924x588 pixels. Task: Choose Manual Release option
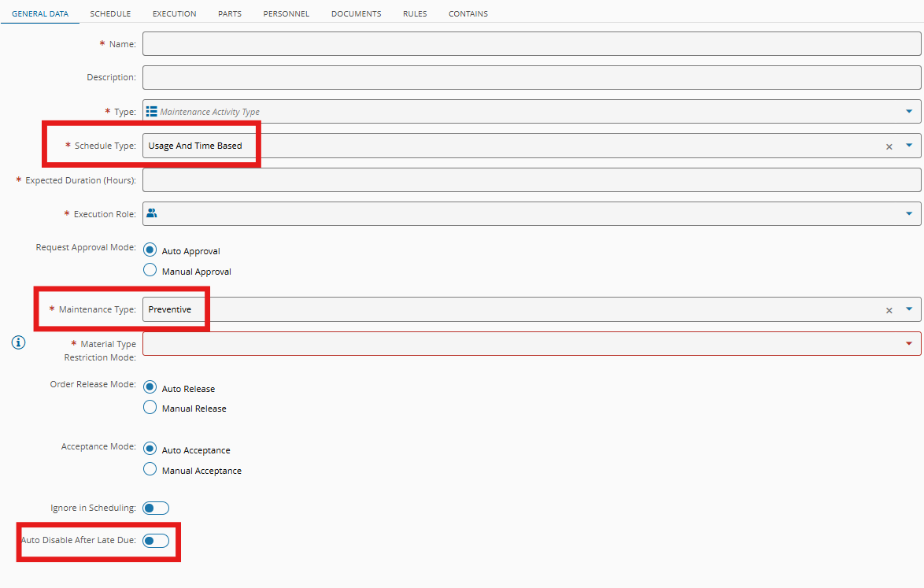(x=150, y=408)
